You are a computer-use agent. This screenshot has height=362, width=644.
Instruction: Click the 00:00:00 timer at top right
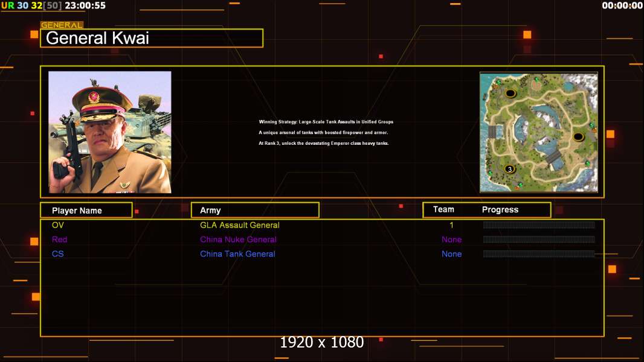tap(622, 5)
